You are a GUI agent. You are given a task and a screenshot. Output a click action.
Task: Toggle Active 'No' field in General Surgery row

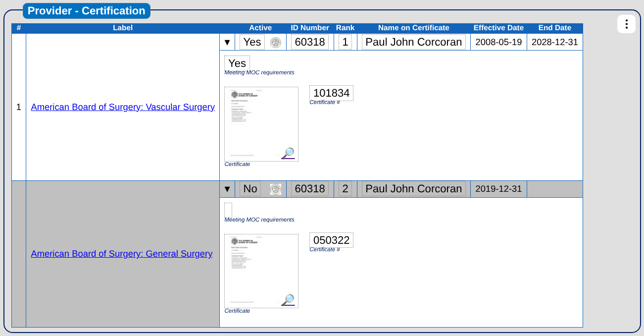tap(250, 189)
